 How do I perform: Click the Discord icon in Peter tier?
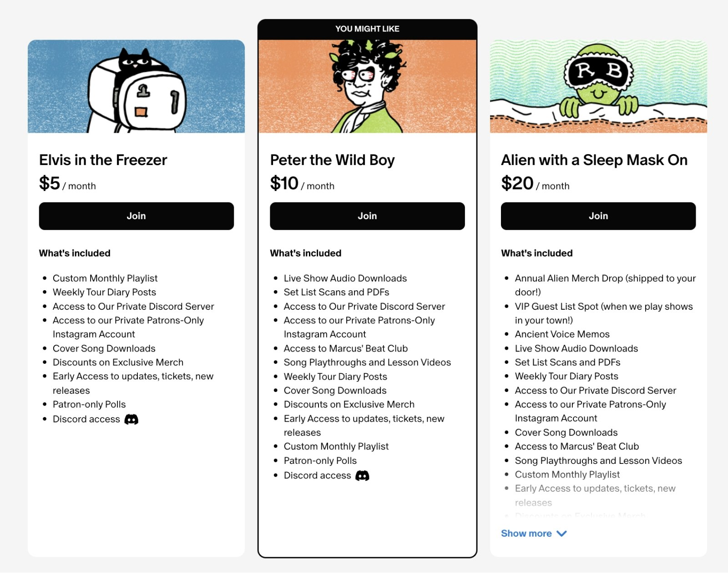pos(362,476)
